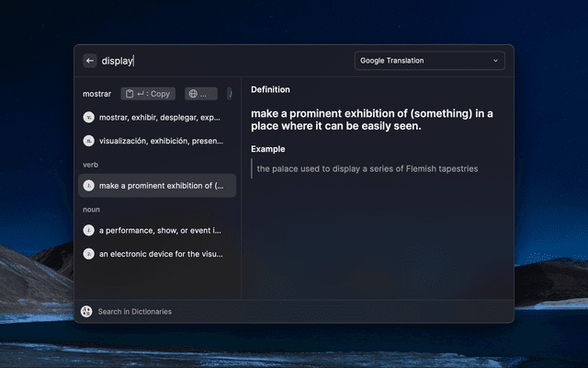Image resolution: width=588 pixels, height=368 pixels.
Task: Click the partially hidden button right of globe
Action: (230, 94)
